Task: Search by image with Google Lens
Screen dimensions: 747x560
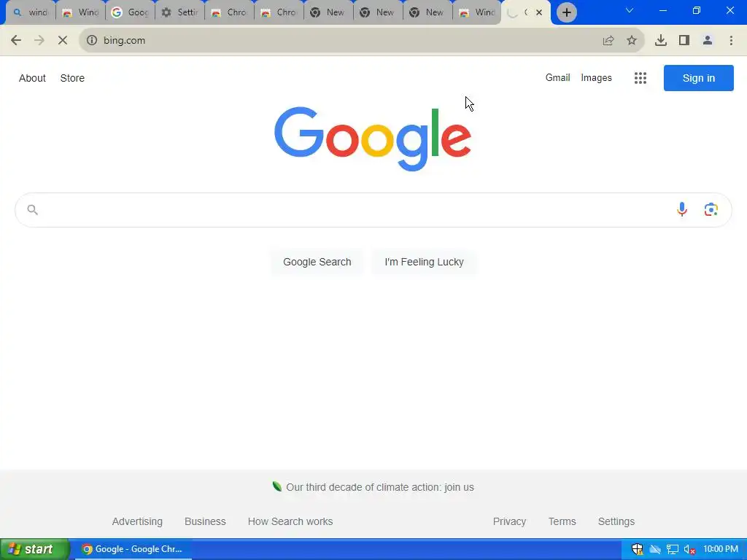Action: [x=711, y=209]
